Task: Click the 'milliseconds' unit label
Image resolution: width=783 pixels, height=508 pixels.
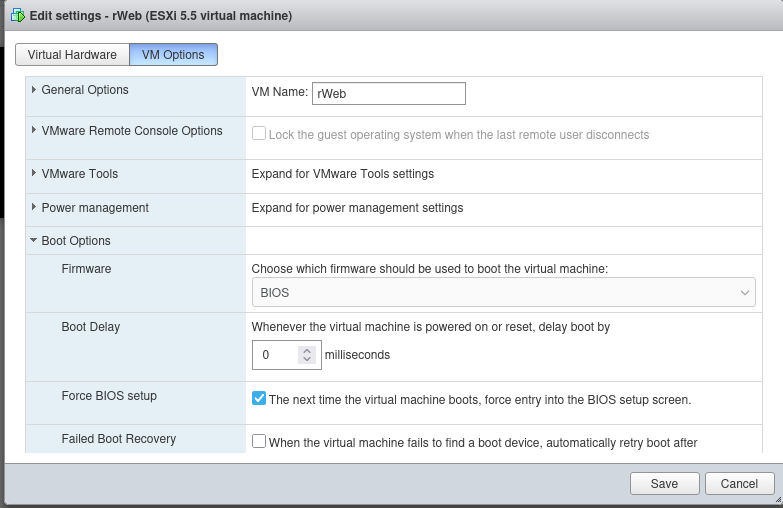Action: pos(358,355)
